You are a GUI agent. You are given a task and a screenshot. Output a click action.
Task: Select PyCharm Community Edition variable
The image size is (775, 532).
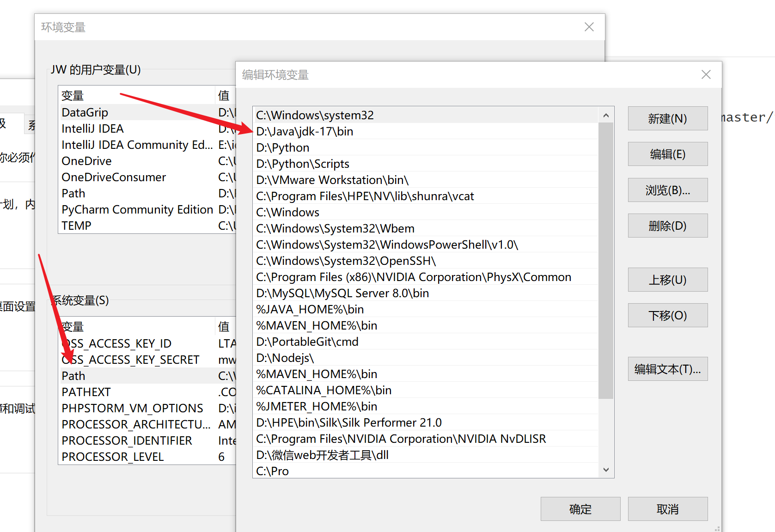[147, 209]
